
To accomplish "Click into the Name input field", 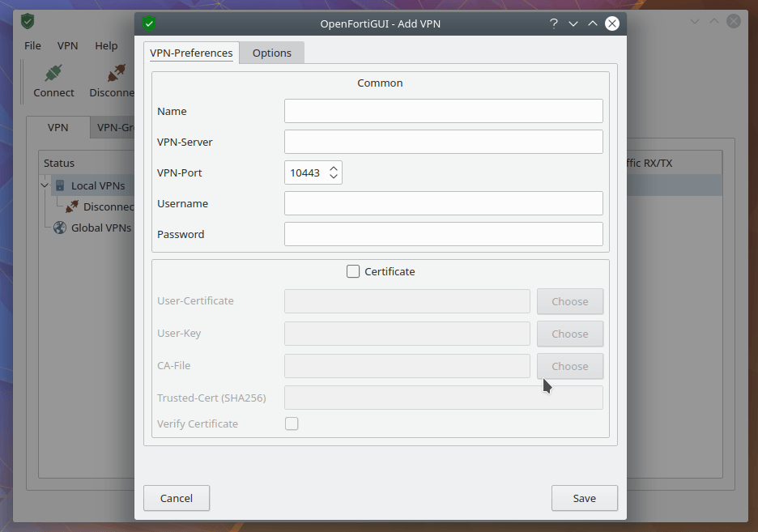I will pos(443,111).
